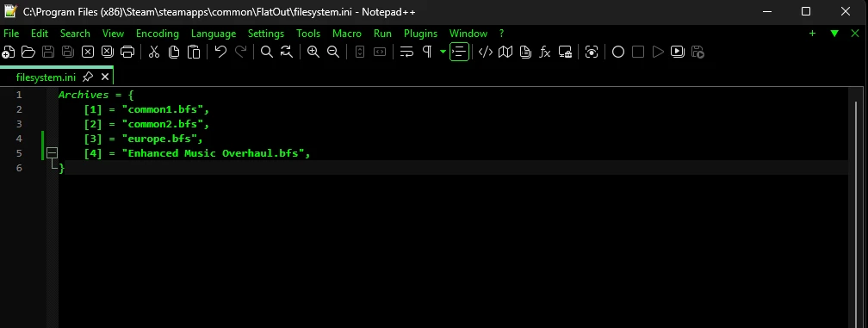Click on the "common1.bfs" text
Screen dimensions: 868x328
[x=162, y=109]
